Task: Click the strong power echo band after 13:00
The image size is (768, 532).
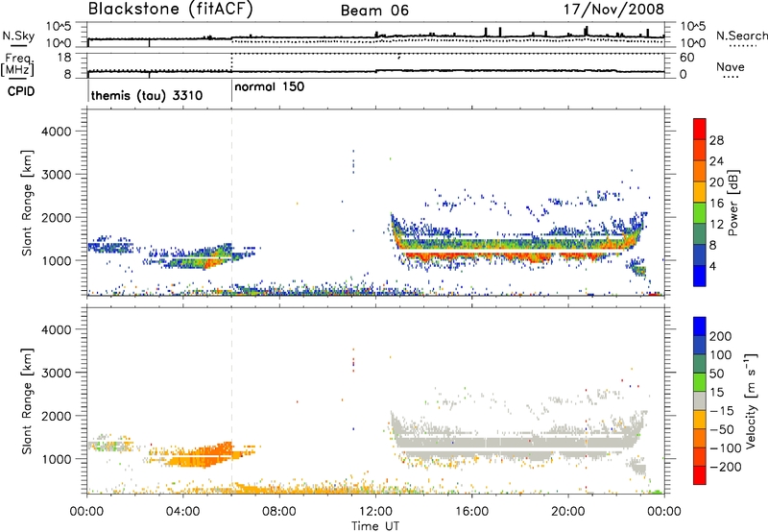Action: 516,247
